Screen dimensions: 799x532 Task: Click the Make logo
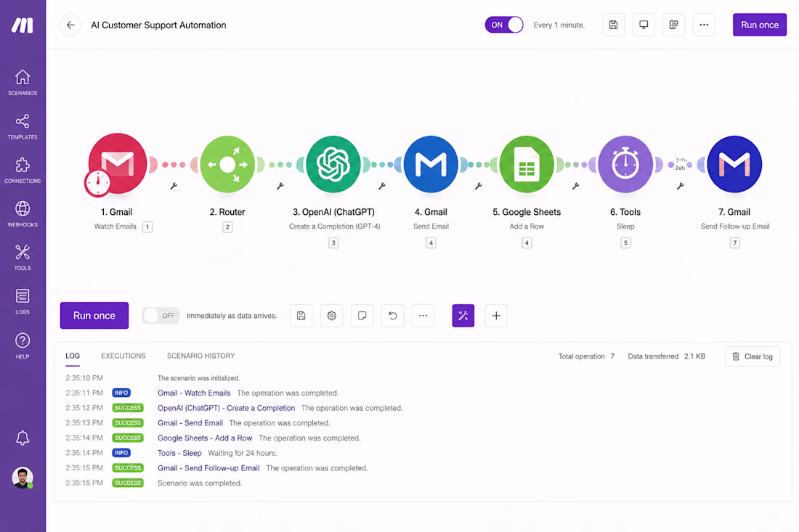click(23, 25)
